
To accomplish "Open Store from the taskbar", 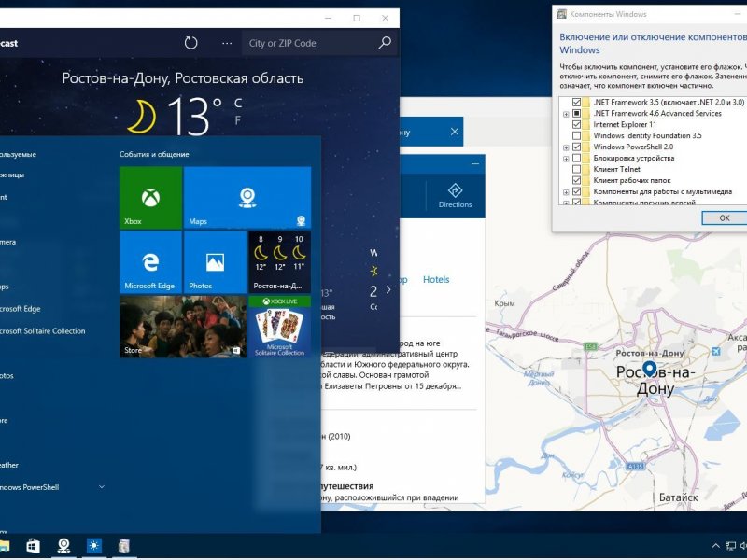I will [33, 546].
